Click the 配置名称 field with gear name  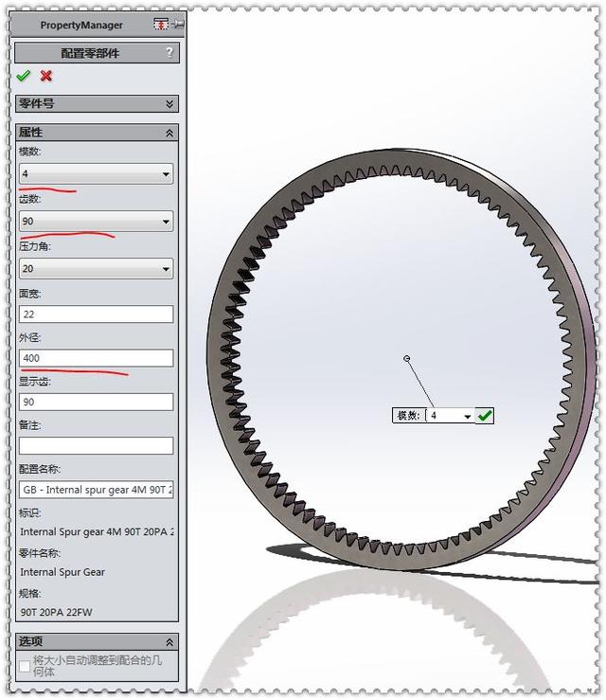click(x=96, y=490)
